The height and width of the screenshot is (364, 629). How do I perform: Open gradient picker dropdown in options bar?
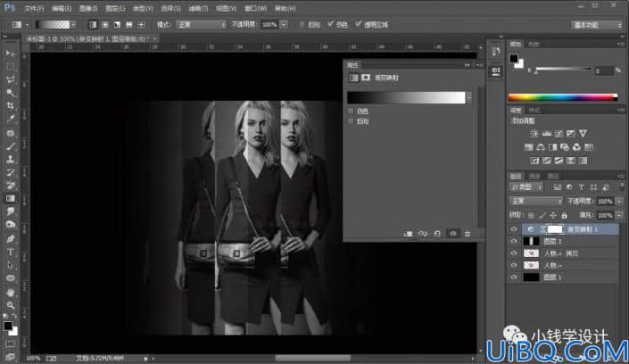pos(73,25)
